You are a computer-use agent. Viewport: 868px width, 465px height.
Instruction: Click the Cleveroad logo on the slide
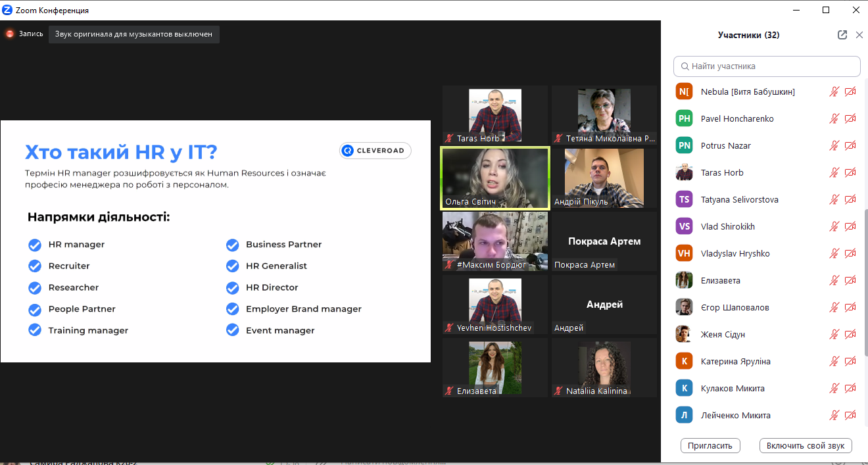pyautogui.click(x=375, y=151)
